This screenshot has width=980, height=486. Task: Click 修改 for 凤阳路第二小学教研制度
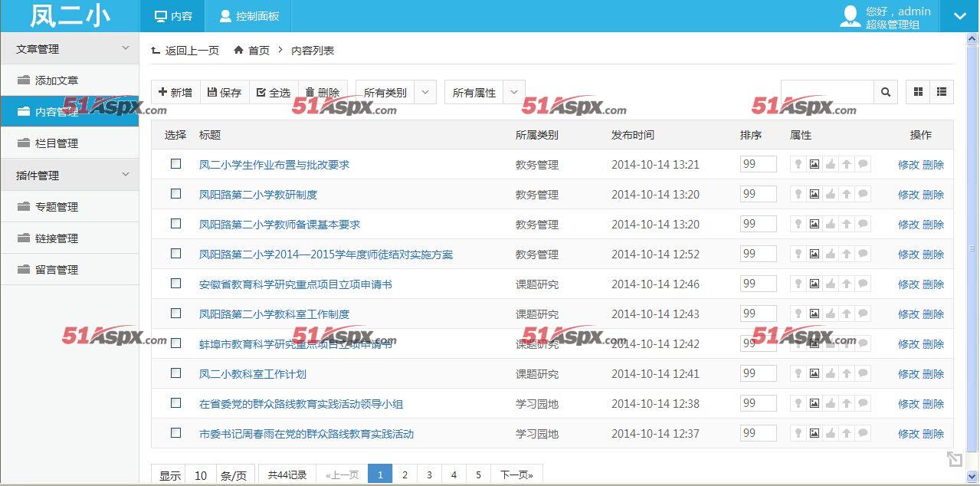(908, 194)
